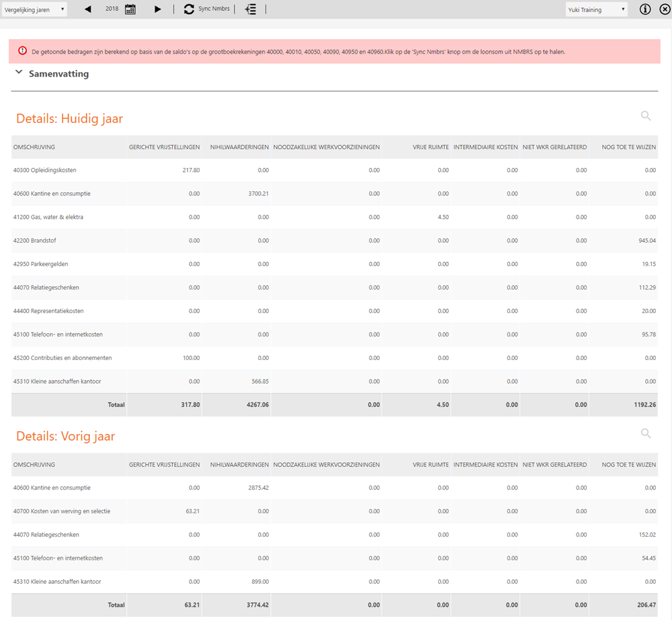Click total 1192.26 in Huidig jaar

click(x=645, y=405)
